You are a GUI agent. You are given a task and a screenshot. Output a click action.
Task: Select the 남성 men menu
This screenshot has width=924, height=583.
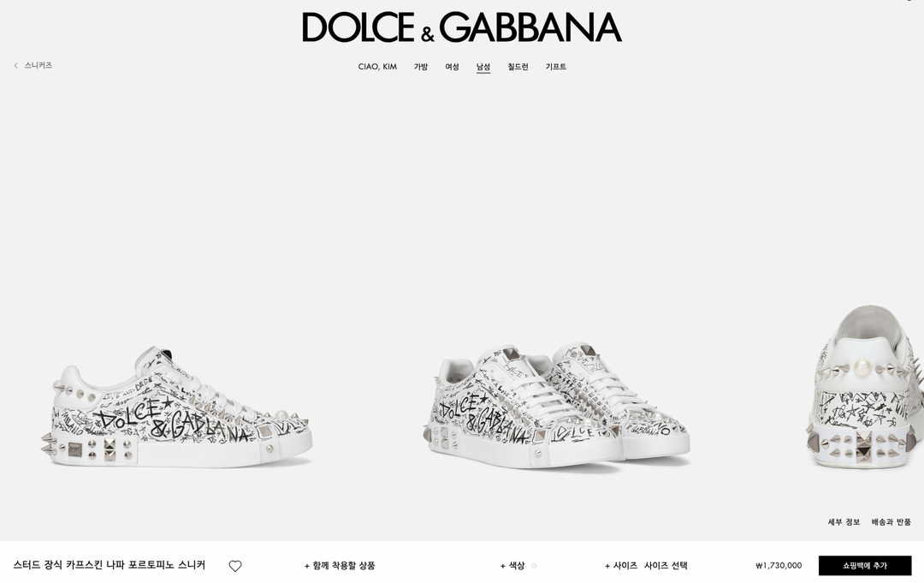tap(483, 67)
